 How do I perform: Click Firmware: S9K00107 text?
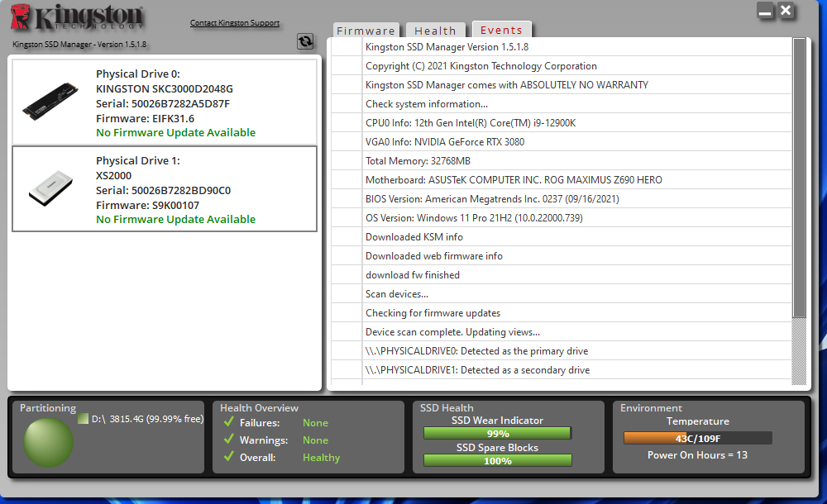(x=148, y=205)
